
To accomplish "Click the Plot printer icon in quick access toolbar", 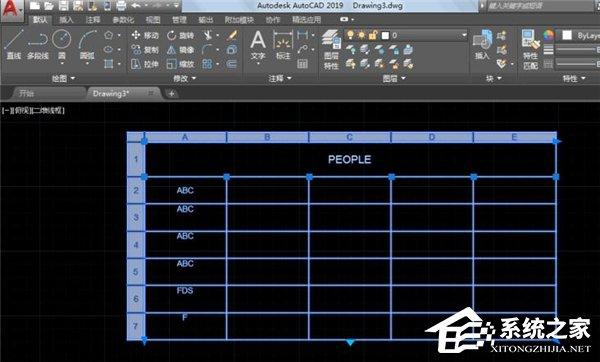I will (x=121, y=5).
